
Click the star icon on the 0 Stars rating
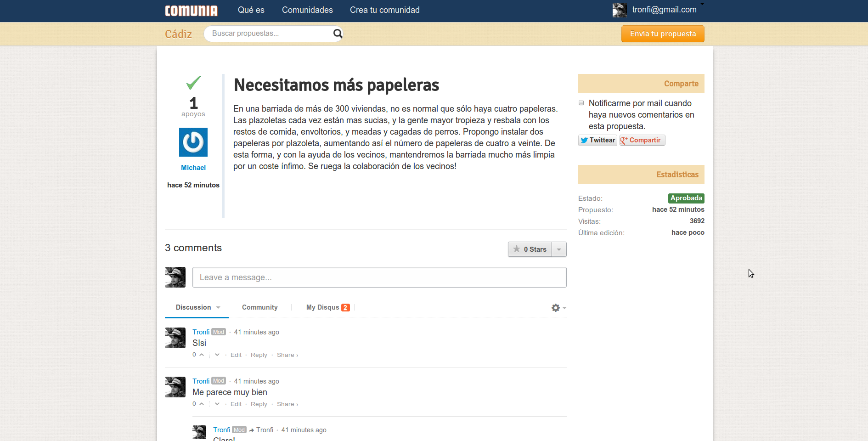point(518,249)
